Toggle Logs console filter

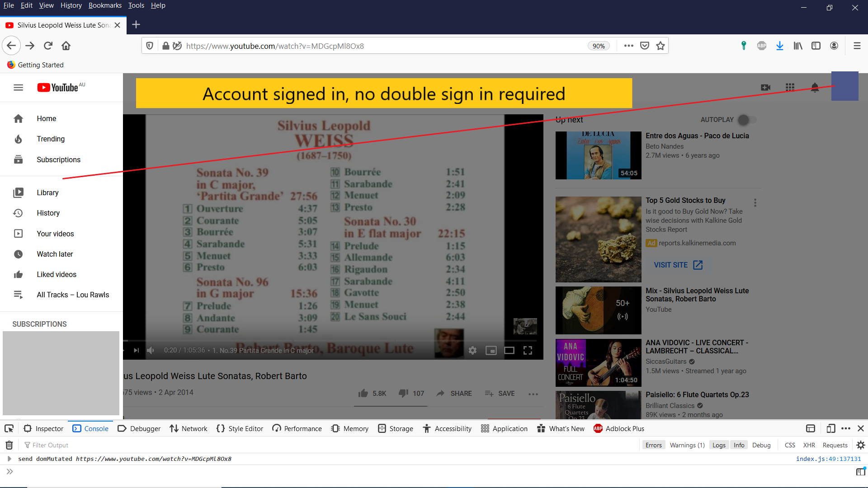719,445
